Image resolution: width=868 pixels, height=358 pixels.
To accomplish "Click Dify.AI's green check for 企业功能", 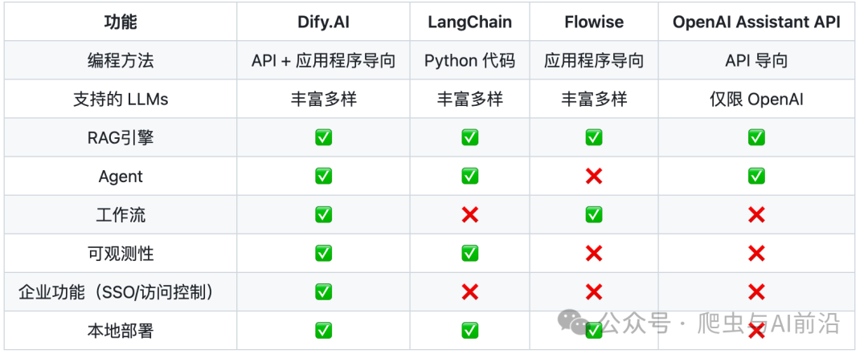I will [323, 292].
